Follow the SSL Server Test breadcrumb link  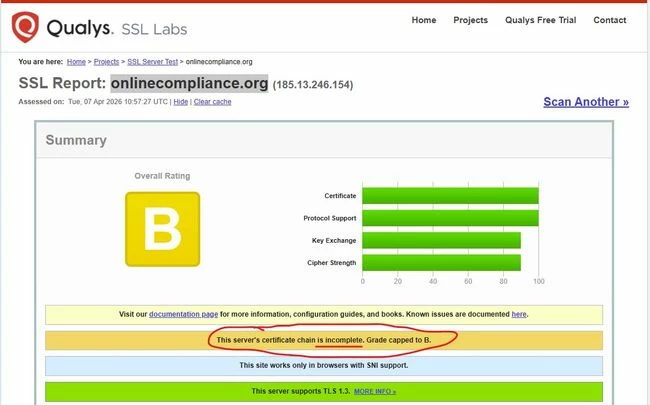tap(153, 62)
